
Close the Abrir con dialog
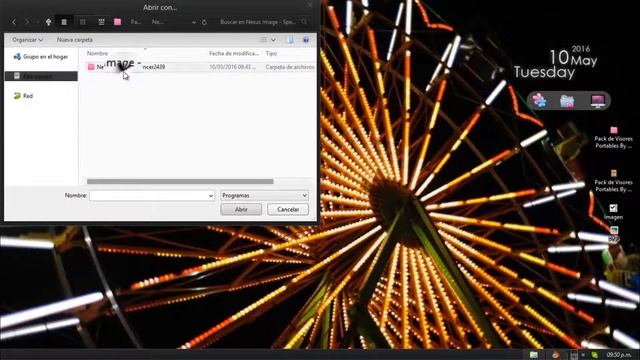pyautogui.click(x=310, y=6)
